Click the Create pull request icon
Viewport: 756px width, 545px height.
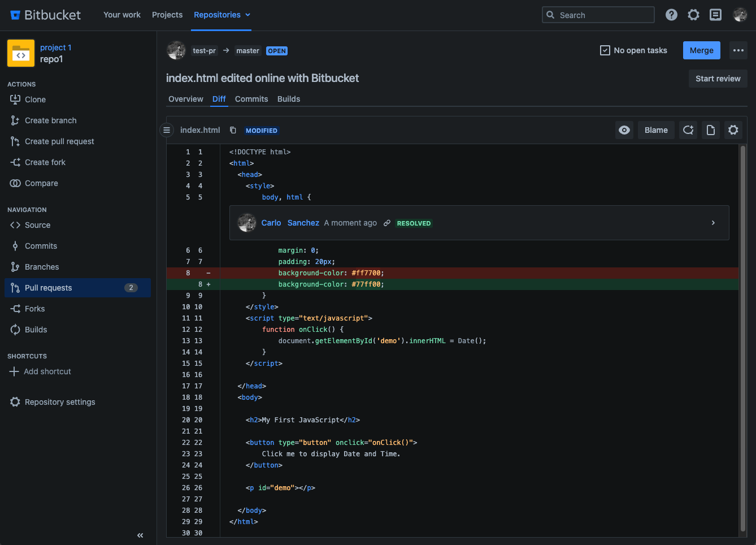tap(15, 141)
